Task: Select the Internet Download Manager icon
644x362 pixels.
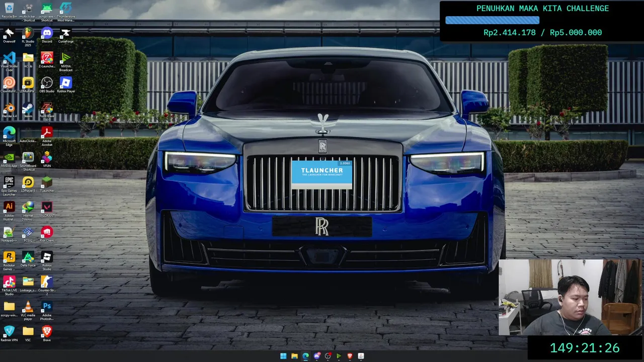Action: coord(28,211)
